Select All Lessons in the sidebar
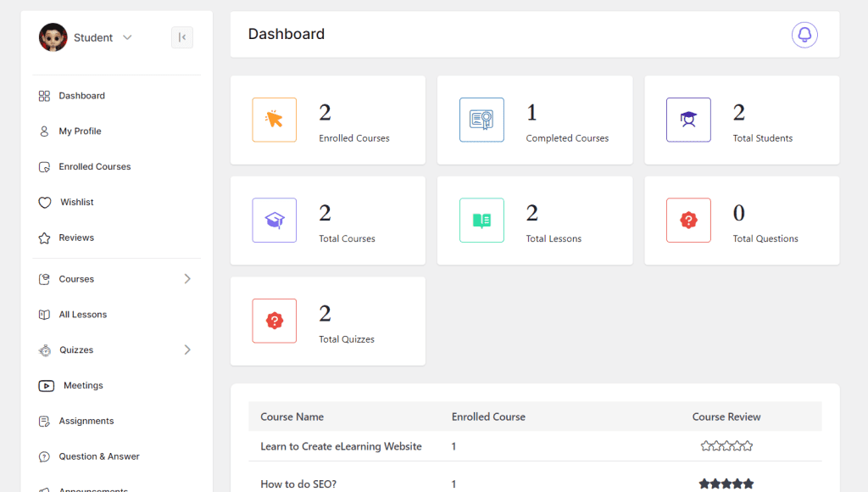Image resolution: width=868 pixels, height=492 pixels. pos(82,314)
